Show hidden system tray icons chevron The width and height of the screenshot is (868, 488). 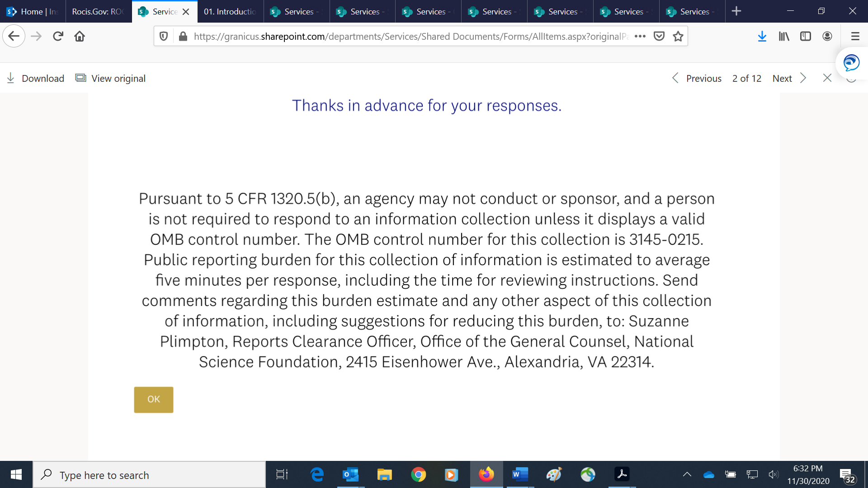coord(687,474)
